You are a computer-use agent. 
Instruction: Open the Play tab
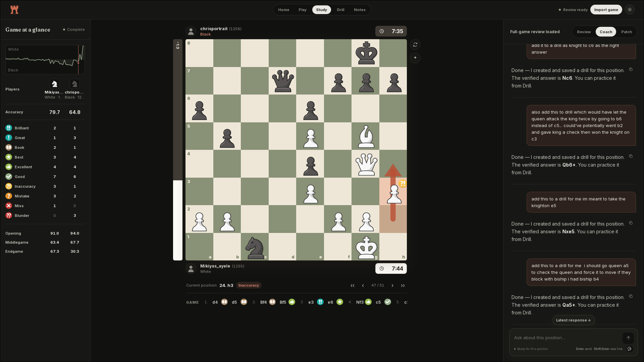[x=303, y=10]
